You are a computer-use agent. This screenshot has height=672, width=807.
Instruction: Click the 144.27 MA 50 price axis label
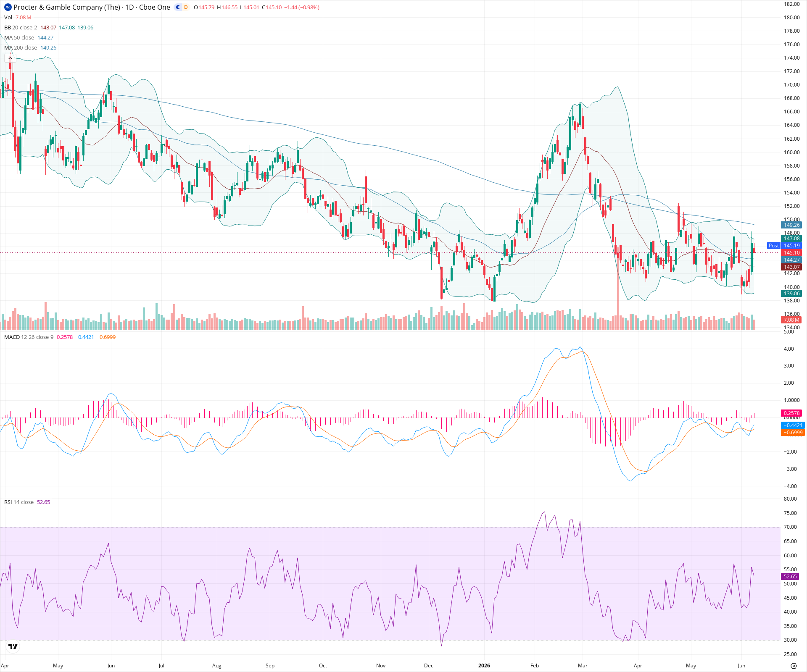pyautogui.click(x=792, y=260)
